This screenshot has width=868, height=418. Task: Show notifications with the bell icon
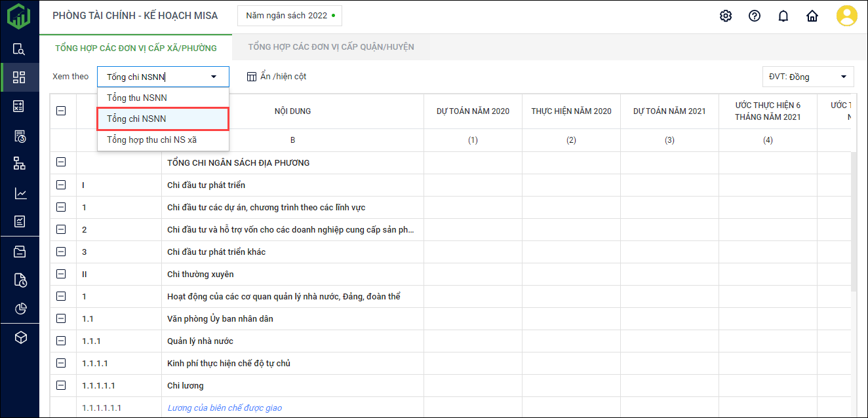(x=783, y=16)
